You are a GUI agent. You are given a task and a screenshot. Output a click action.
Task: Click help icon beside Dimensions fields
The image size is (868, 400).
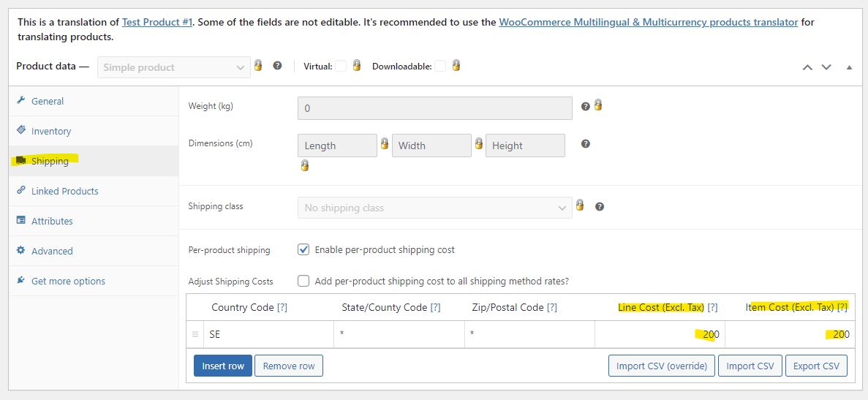[586, 144]
